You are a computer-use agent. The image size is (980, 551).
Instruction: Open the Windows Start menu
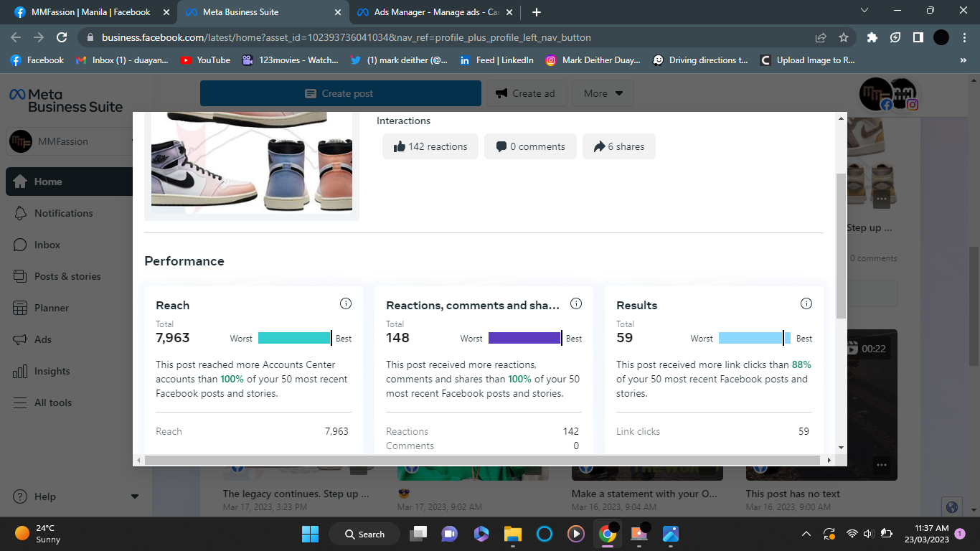click(x=310, y=534)
